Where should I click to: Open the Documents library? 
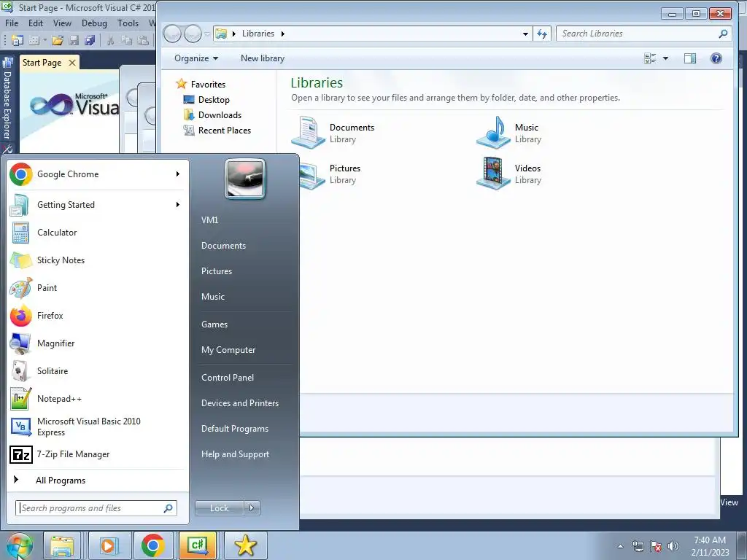tap(333, 133)
